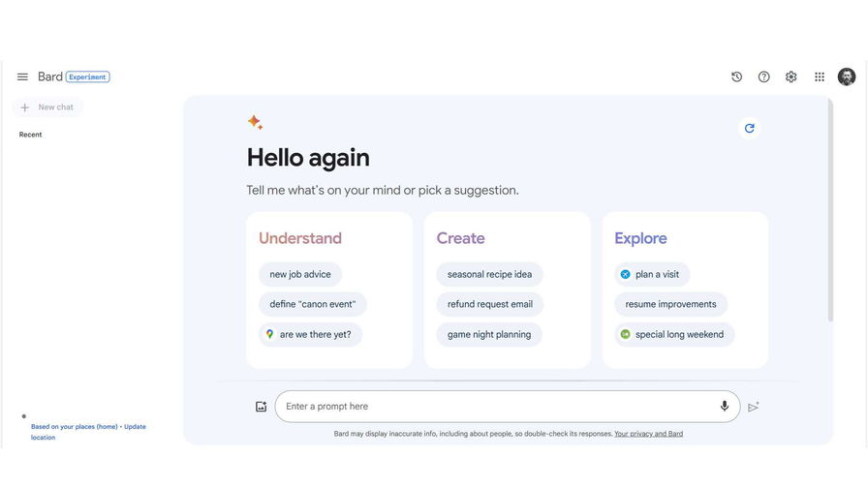868x488 pixels.
Task: Choose "seasonal recipe idea" suggestion chip
Action: 489,275
